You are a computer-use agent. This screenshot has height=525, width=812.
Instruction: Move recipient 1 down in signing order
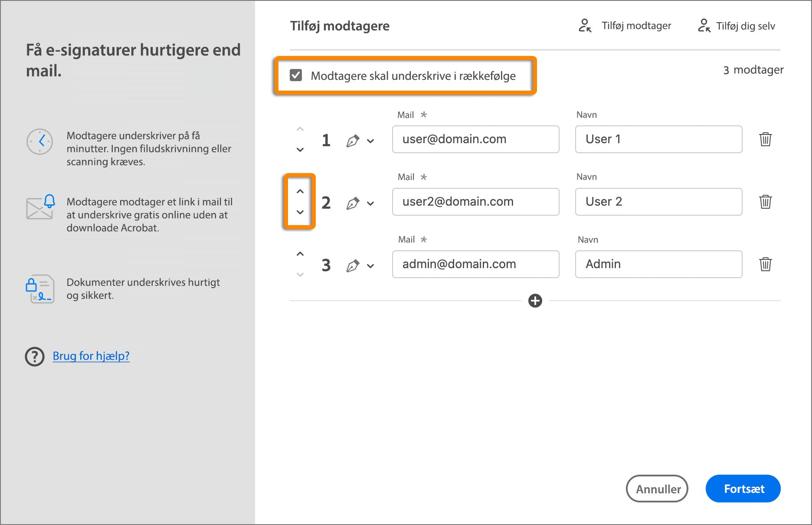tap(300, 150)
